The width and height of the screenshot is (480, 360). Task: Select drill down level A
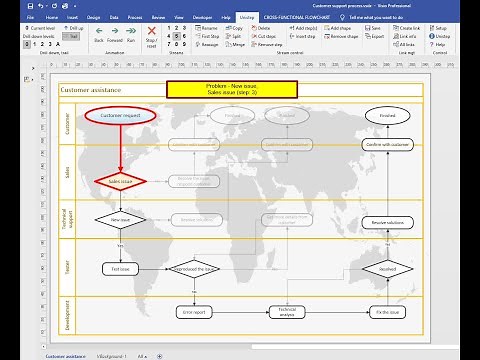[58, 44]
